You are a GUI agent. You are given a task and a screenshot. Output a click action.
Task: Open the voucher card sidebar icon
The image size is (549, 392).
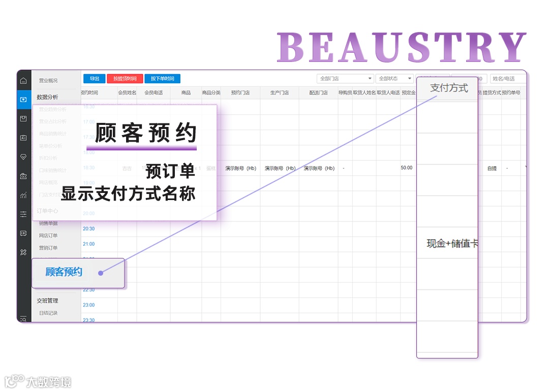point(23,233)
